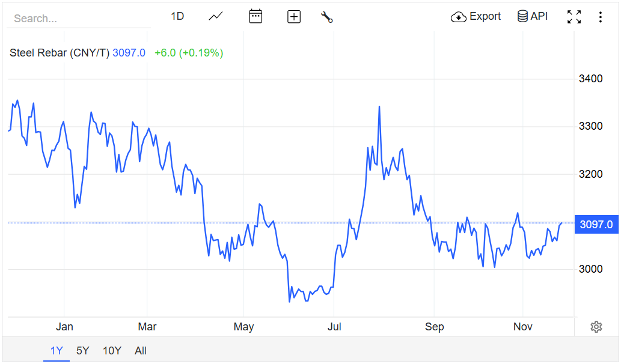Switch to the 10Y time range
Screen dimensions: 621x364
pos(112,351)
